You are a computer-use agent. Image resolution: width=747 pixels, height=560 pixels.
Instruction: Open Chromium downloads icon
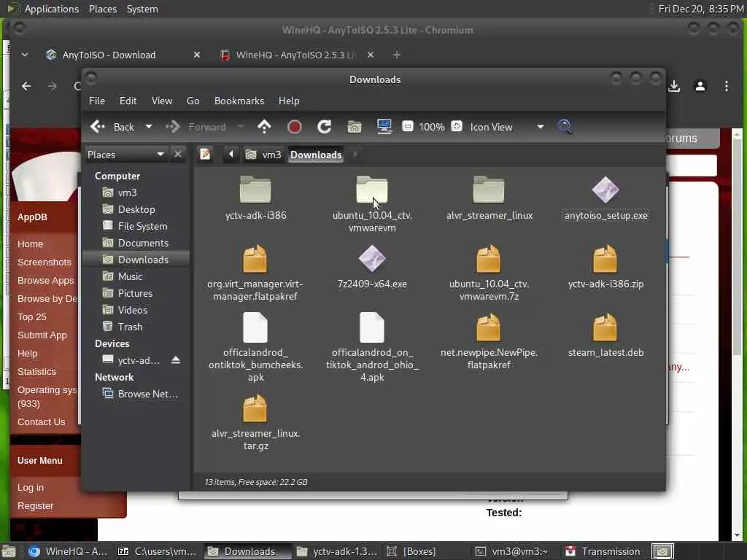(674, 86)
